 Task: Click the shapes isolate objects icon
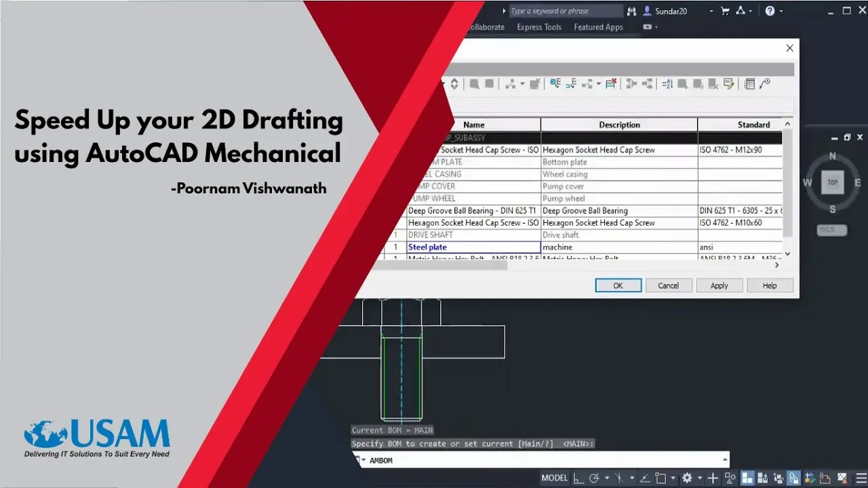tap(730, 478)
